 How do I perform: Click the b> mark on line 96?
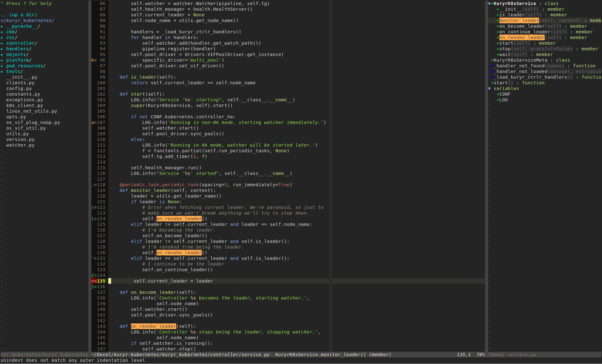94,60
